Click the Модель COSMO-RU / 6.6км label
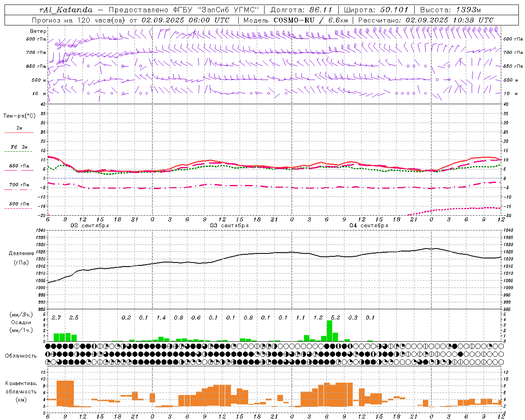525x420 pixels. click(x=296, y=20)
